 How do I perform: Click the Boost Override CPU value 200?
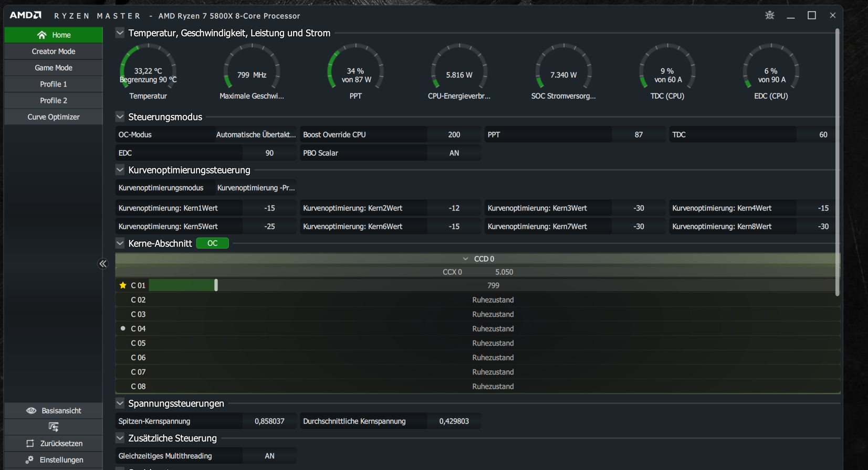(454, 135)
